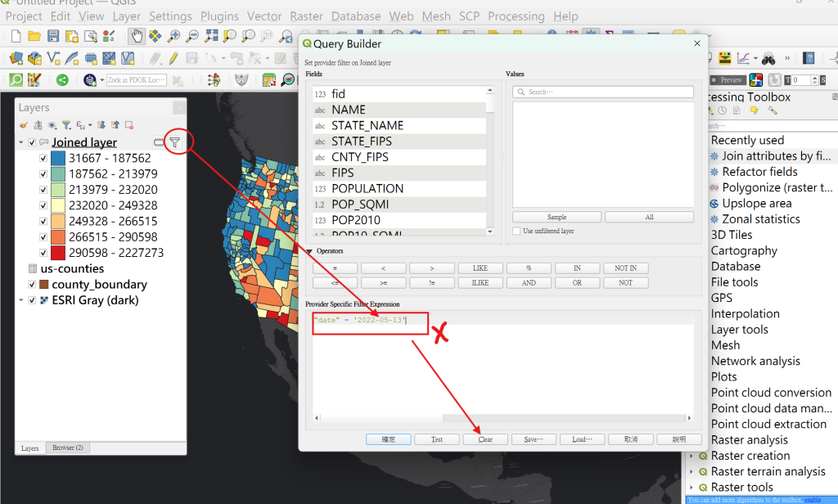Open Processing Toolbox options wrench icon

tap(773, 110)
